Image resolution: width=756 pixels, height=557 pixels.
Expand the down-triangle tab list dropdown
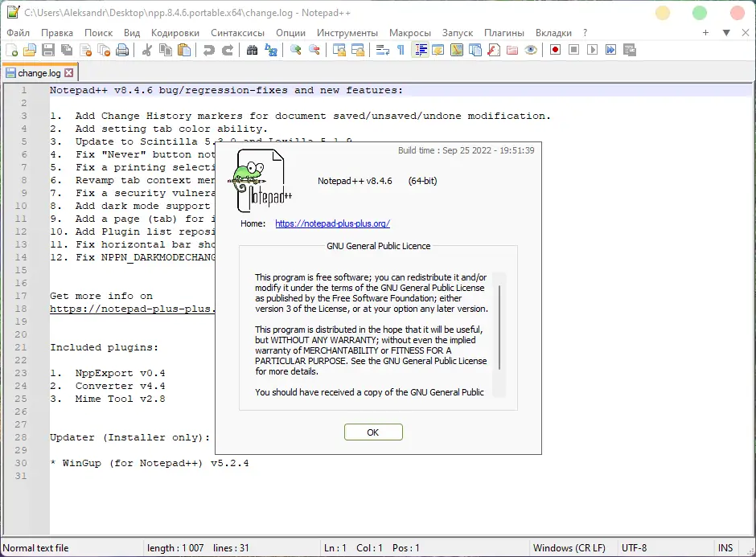[x=726, y=33]
